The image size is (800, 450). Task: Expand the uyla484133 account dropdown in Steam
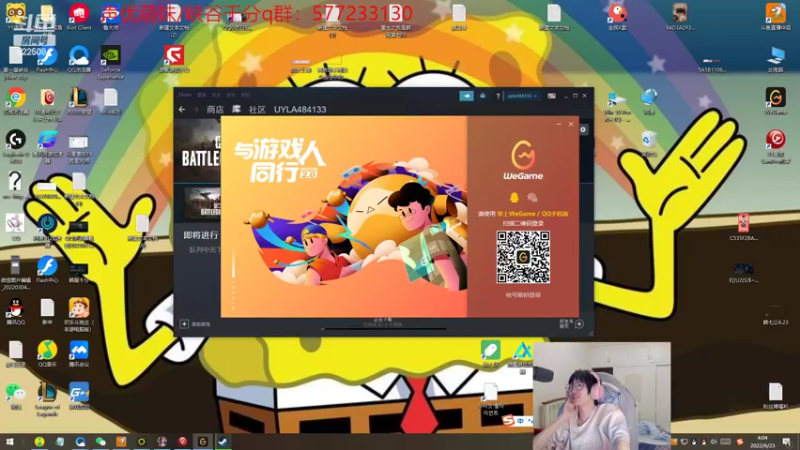(522, 95)
